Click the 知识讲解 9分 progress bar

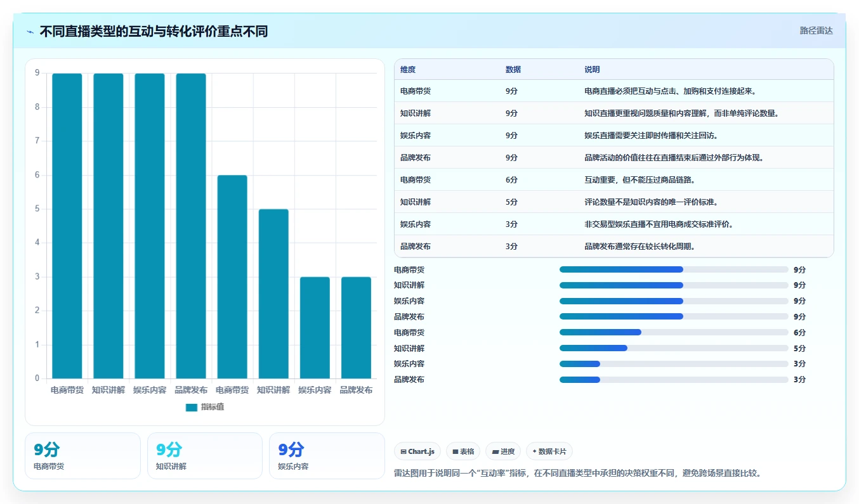coord(674,285)
